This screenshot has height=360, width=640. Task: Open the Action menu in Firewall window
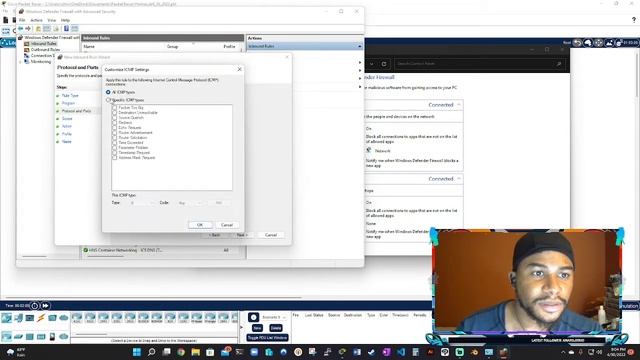[36, 20]
